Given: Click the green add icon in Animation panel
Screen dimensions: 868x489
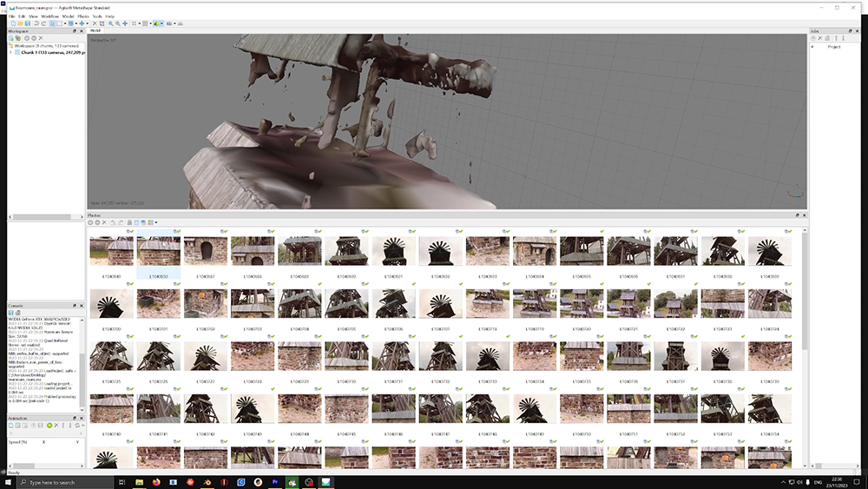Looking at the screenshot, I should pos(49,425).
